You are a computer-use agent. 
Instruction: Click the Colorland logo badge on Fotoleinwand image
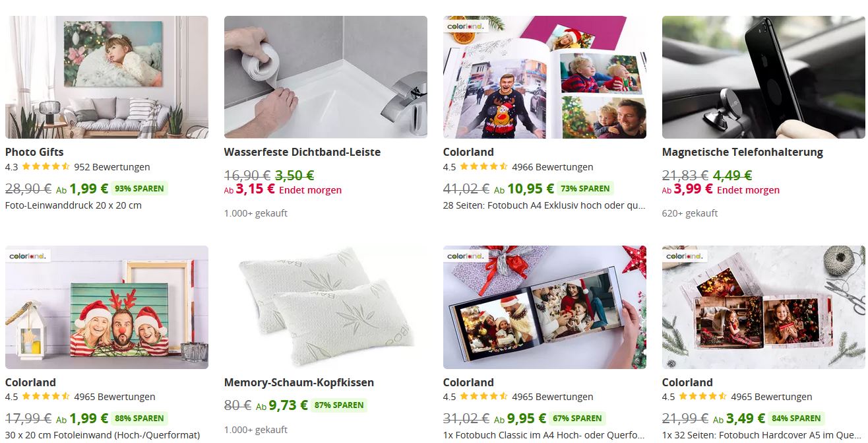click(x=28, y=256)
